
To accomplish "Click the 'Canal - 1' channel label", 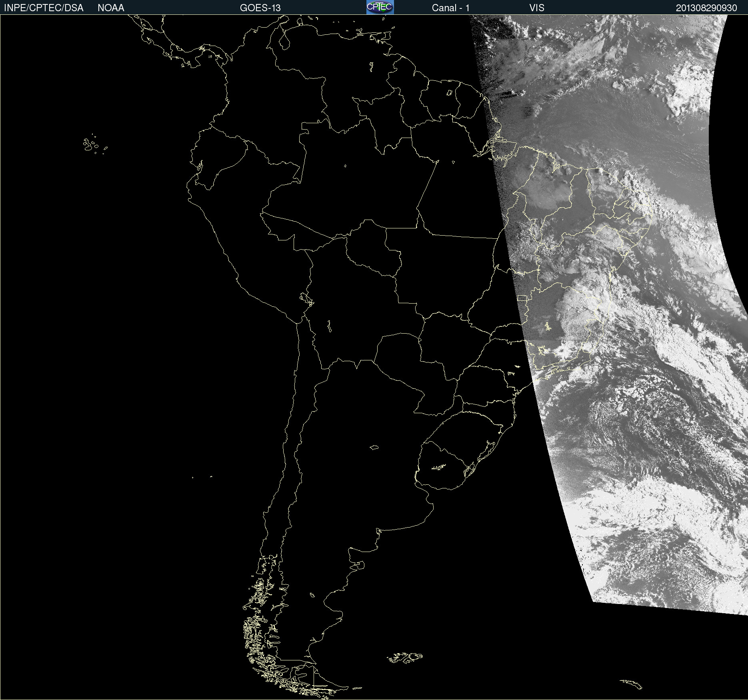I will (x=451, y=8).
